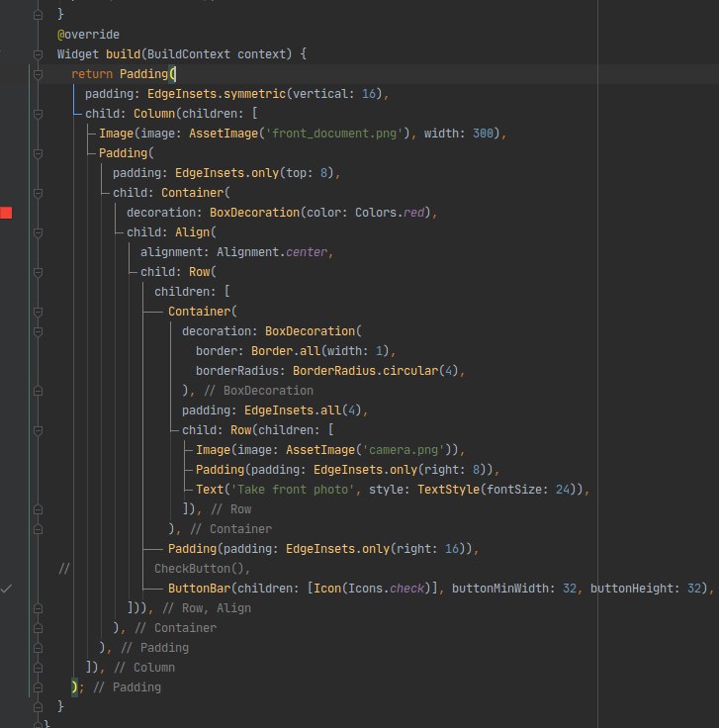Fold the child: Column(children: [ block
Image resolution: width=719 pixels, height=728 pixels.
click(x=38, y=114)
